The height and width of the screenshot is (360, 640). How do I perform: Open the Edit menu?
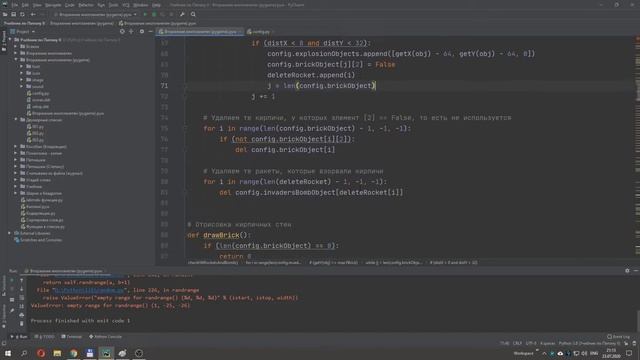pyautogui.click(x=25, y=5)
